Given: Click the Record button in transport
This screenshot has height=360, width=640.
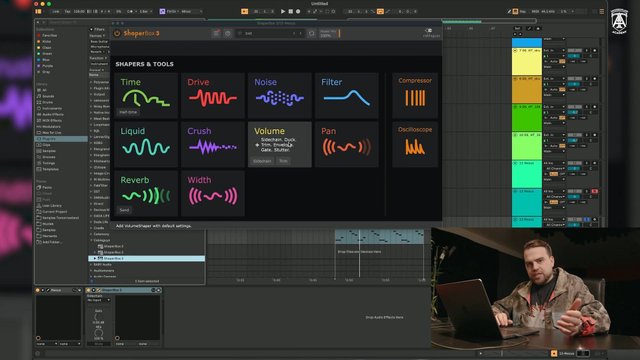Looking at the screenshot, I should pyautogui.click(x=298, y=11).
